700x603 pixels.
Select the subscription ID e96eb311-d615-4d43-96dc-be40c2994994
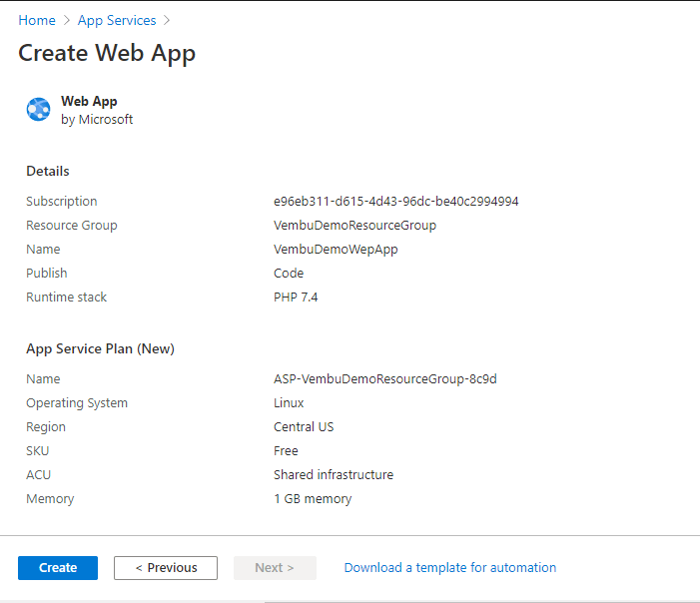tap(396, 202)
